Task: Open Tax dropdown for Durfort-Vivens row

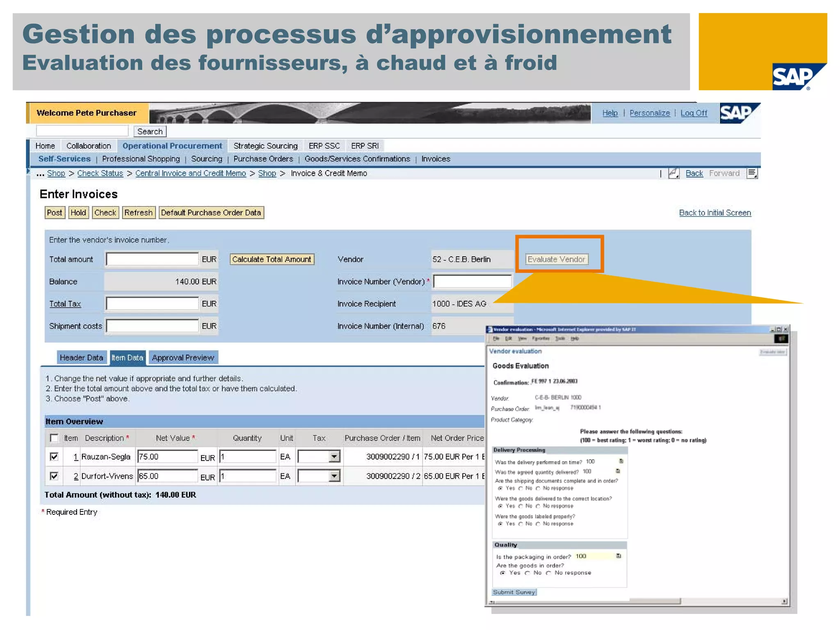Action: click(x=335, y=476)
